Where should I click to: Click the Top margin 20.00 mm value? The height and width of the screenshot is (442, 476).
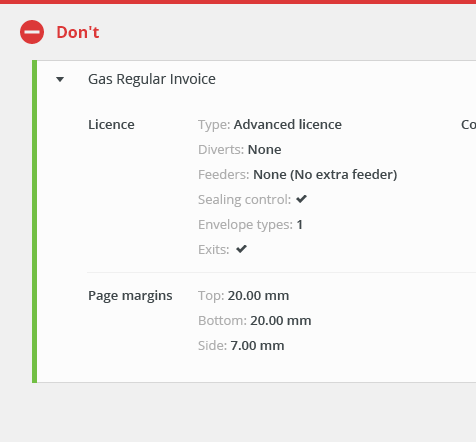(258, 295)
